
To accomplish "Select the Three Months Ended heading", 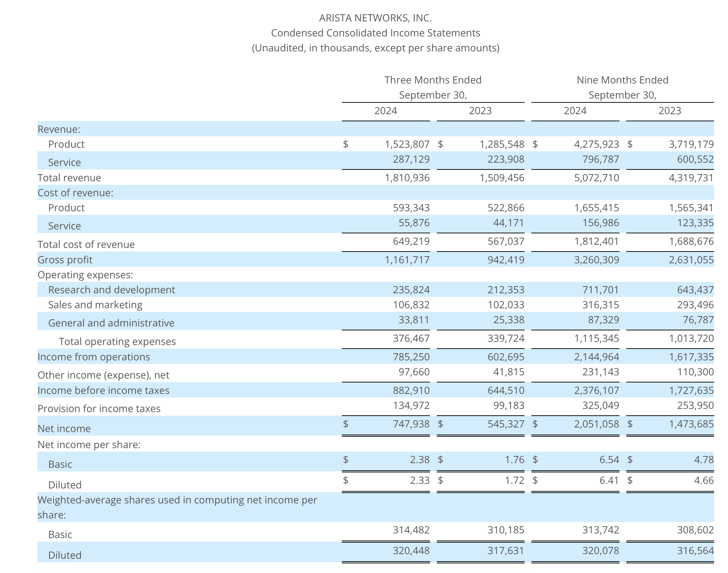I will [433, 80].
